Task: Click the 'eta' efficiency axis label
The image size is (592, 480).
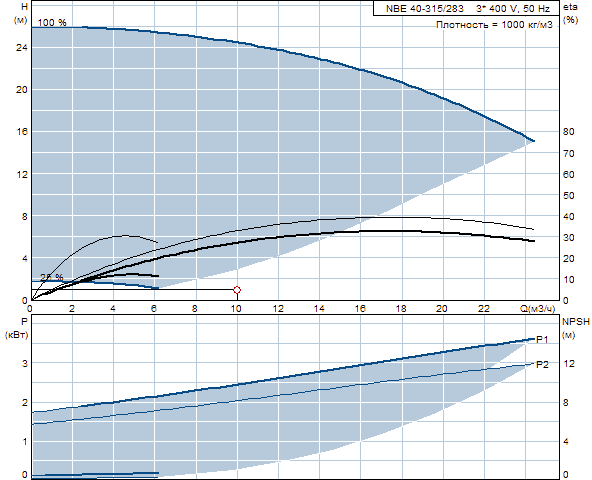Action: [570, 7]
